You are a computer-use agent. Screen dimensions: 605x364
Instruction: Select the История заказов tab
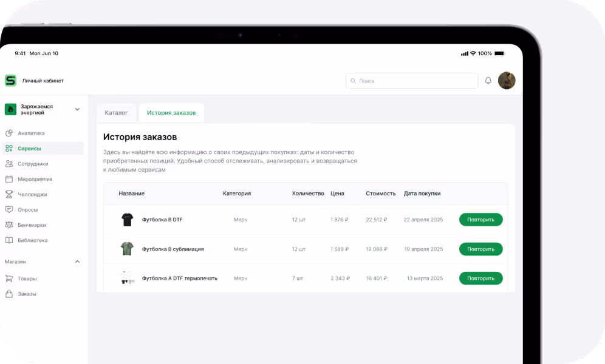click(171, 113)
